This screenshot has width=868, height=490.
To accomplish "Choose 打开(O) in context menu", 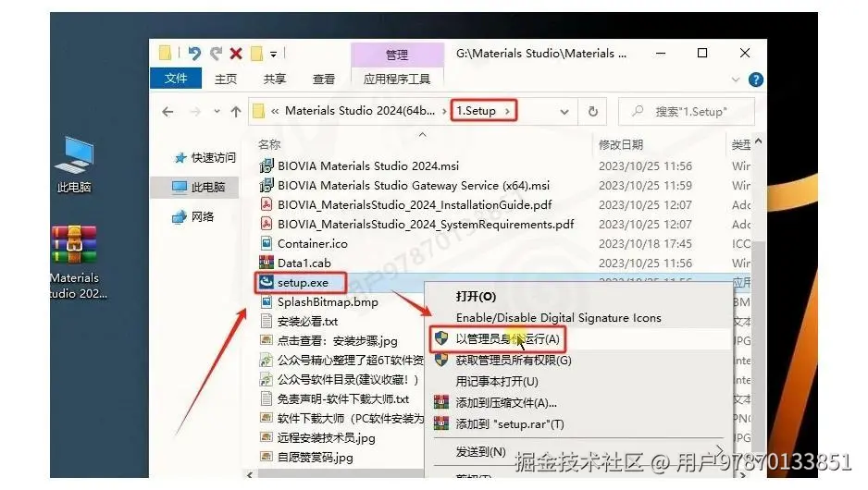I will 476,297.
